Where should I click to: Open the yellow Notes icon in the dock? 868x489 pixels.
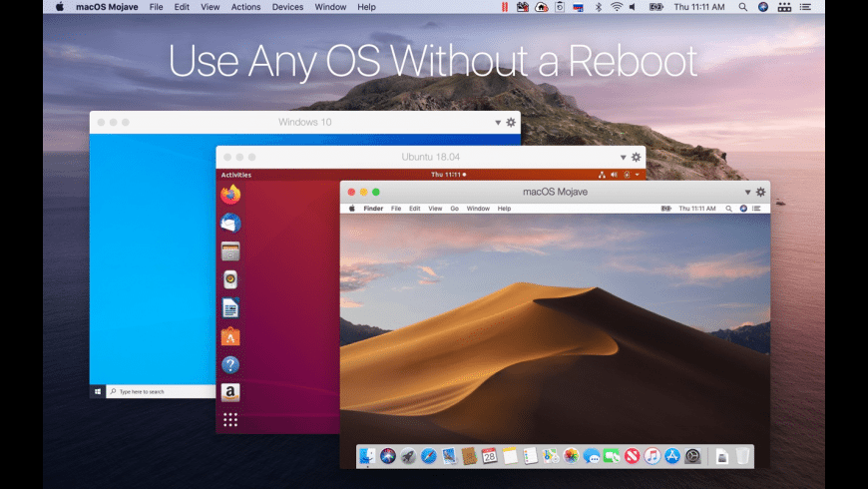(510, 456)
